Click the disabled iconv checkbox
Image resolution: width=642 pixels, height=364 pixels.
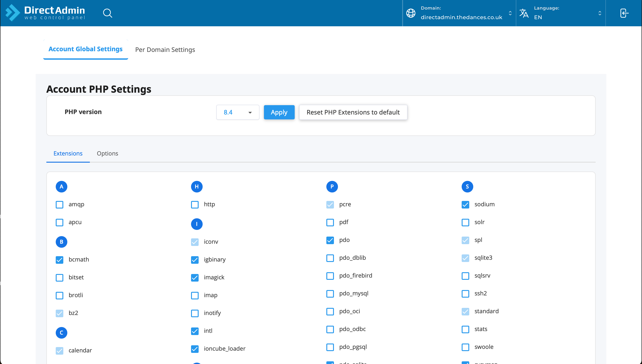(x=195, y=242)
